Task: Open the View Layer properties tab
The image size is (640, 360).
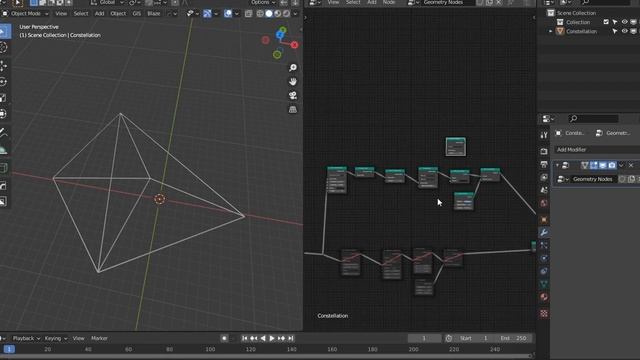Action: click(544, 177)
